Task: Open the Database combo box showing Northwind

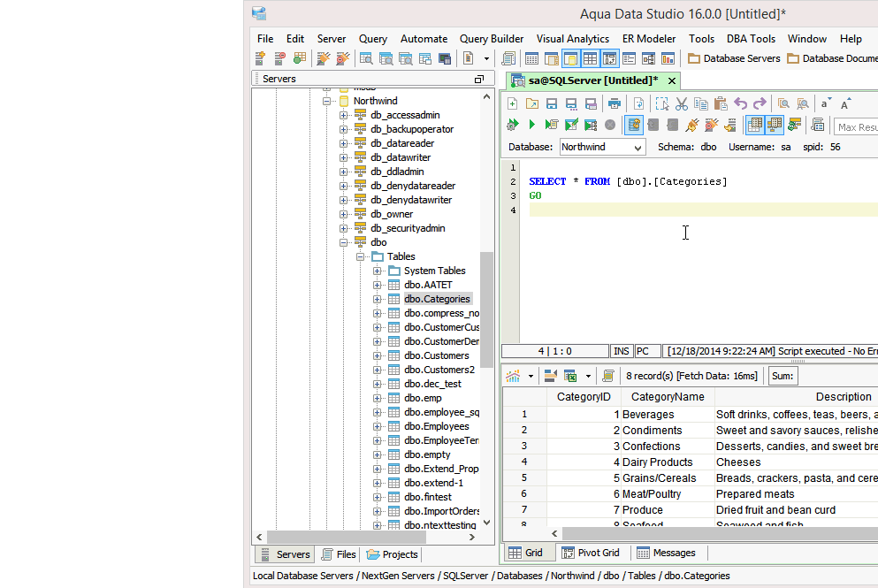Action: point(602,147)
